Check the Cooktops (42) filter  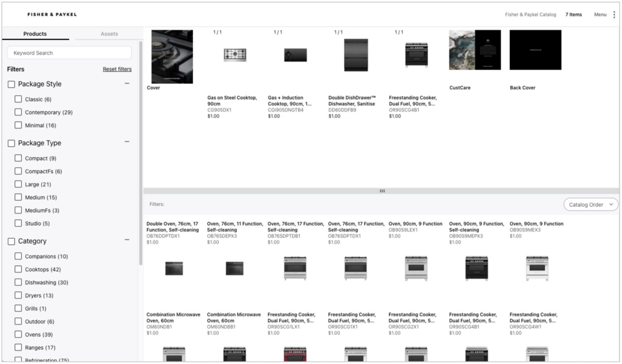[x=18, y=269]
